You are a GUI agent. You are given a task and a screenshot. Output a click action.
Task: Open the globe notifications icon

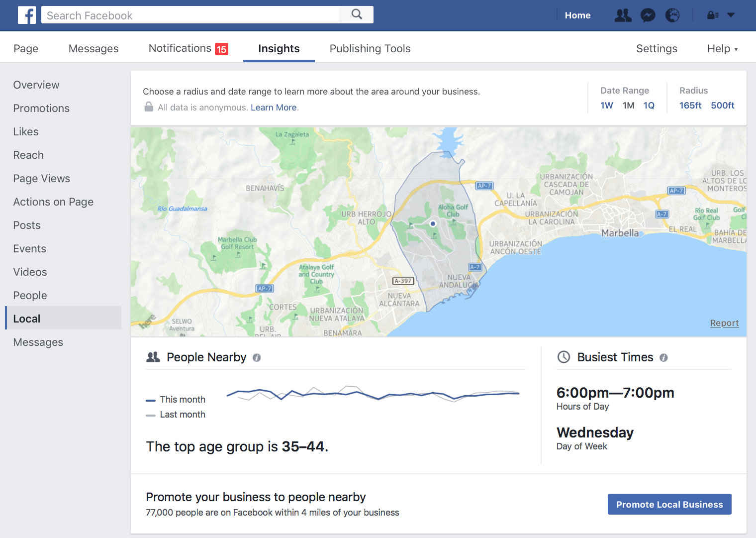click(x=672, y=15)
